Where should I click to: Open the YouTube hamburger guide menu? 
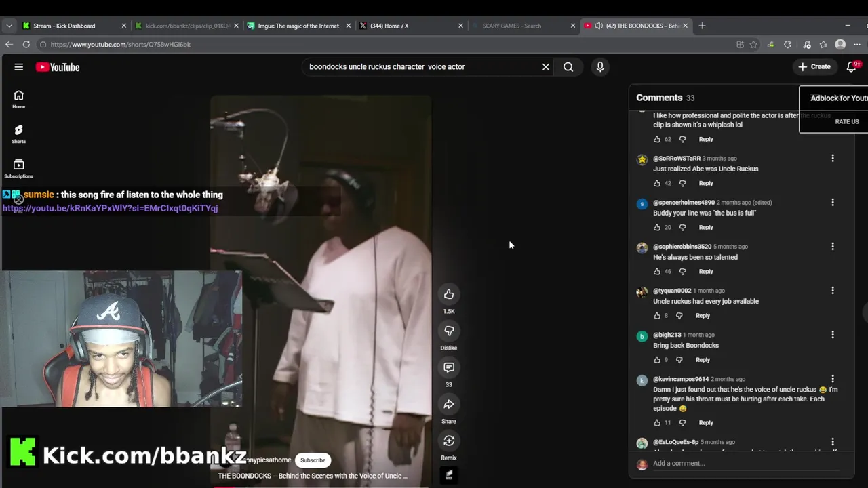click(19, 67)
